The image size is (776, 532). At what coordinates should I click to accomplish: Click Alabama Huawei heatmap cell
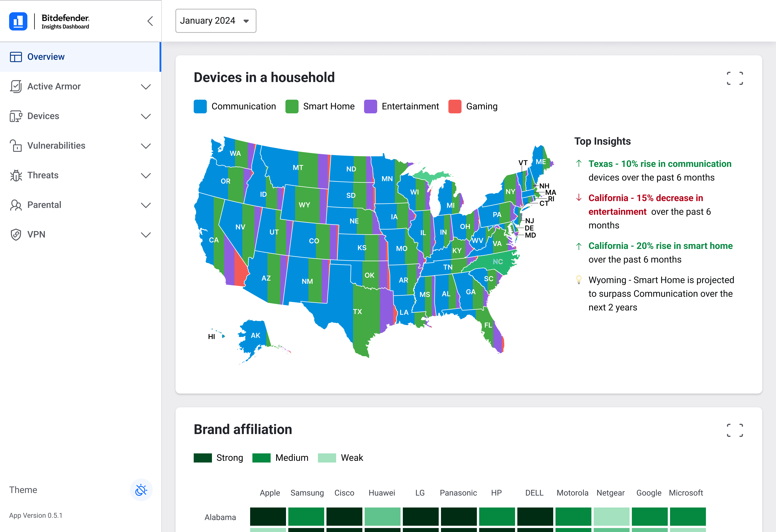click(x=382, y=517)
